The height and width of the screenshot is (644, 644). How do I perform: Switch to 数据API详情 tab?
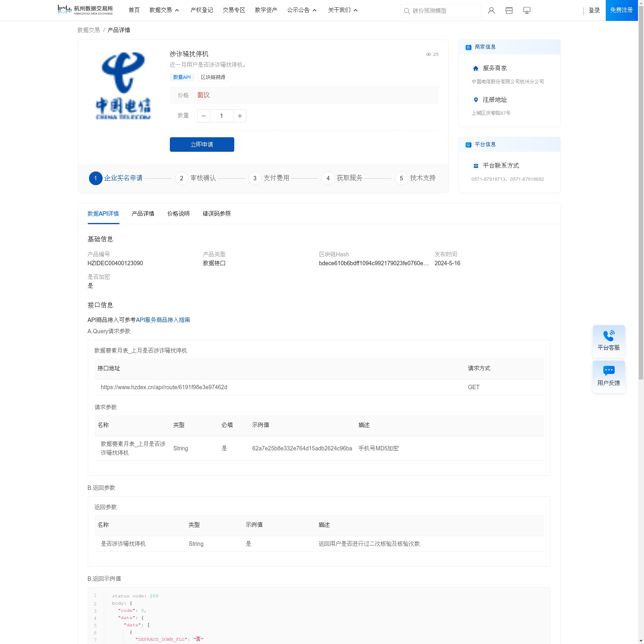103,214
